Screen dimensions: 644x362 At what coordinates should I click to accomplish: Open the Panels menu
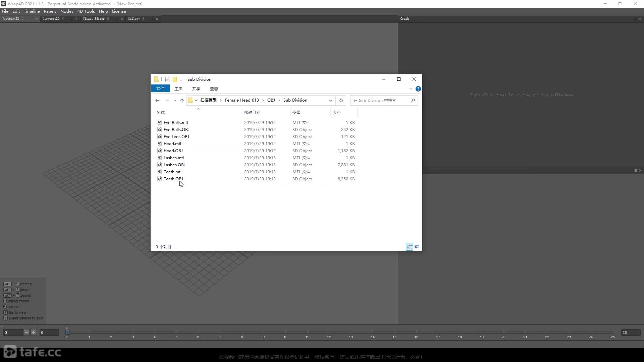pos(50,11)
